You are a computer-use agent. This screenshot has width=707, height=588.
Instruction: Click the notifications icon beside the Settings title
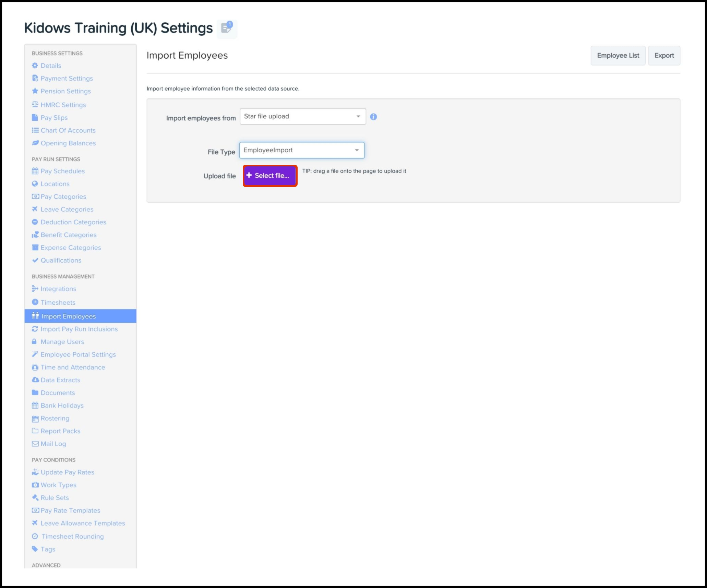pos(227,28)
